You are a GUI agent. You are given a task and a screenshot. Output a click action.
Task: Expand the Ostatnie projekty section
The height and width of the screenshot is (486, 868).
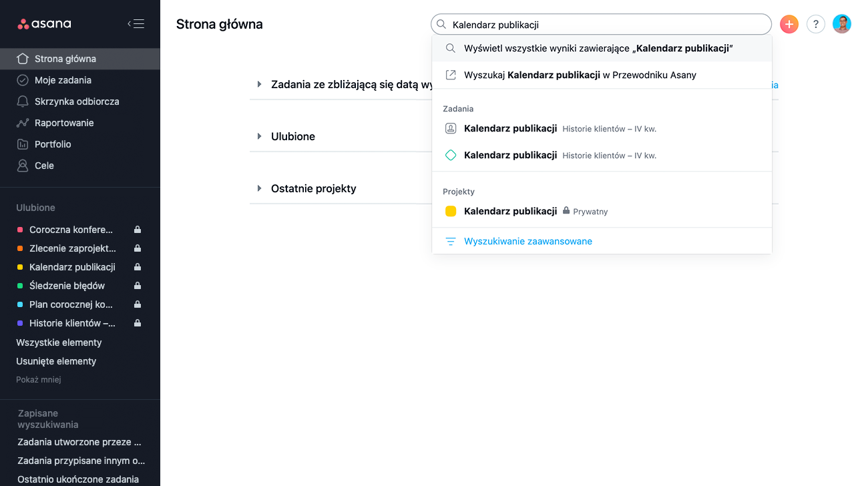(x=259, y=188)
